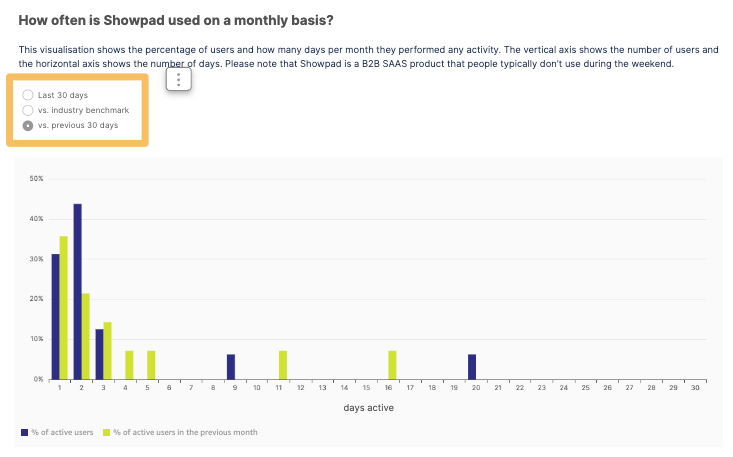Click the blue "% of active users" legend swatch
733x457 pixels.
(24, 432)
